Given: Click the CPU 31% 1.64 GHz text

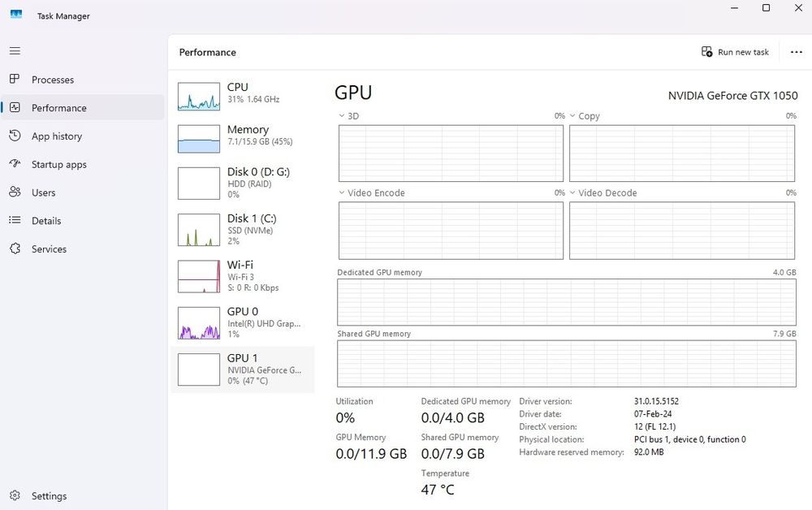Looking at the screenshot, I should (253, 99).
